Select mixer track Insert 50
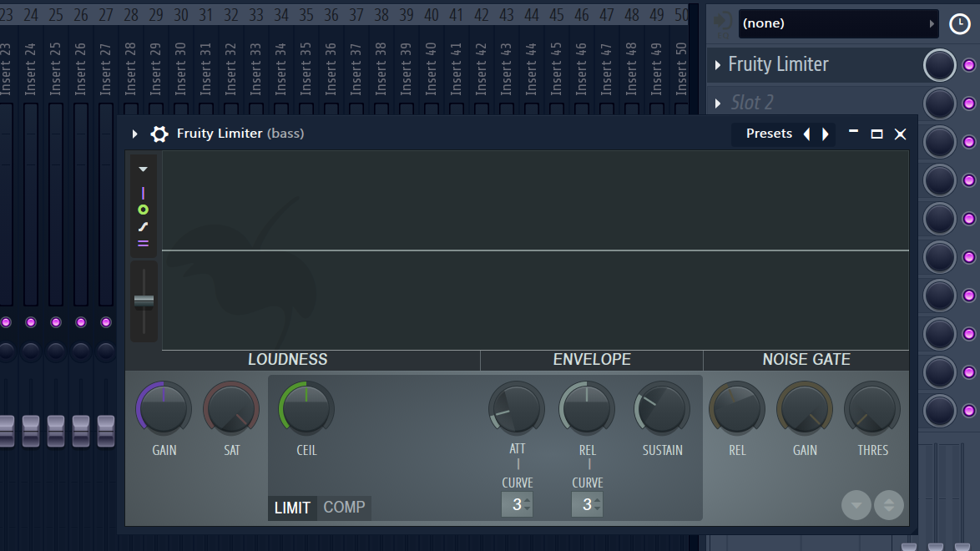Image resolution: width=980 pixels, height=551 pixels. 680,68
